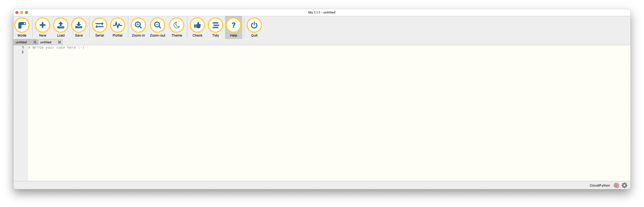This screenshot has width=644, height=207.
Task: Switch to the first untitled tab
Action: point(21,42)
